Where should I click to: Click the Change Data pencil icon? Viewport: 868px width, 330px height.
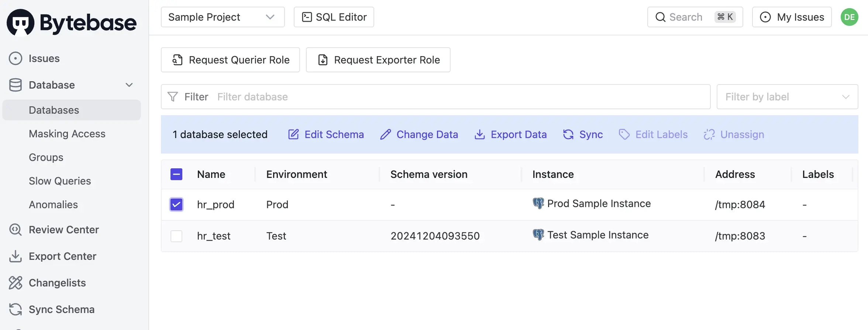point(385,134)
